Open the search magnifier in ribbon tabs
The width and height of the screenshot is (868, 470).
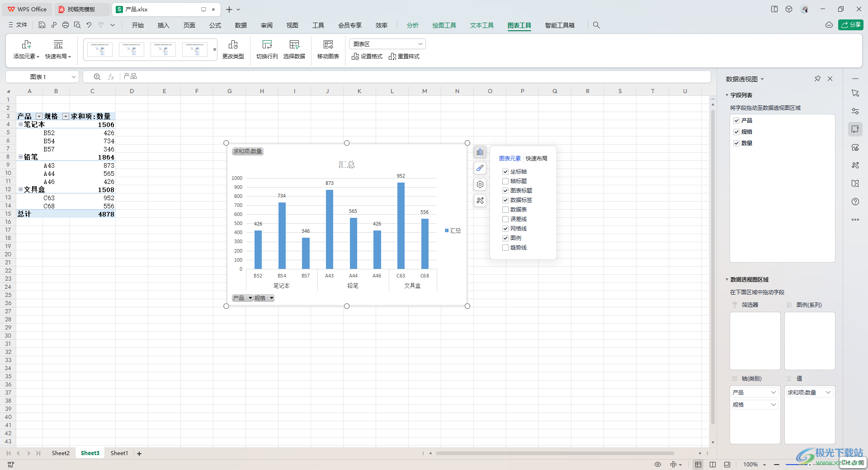click(x=596, y=25)
